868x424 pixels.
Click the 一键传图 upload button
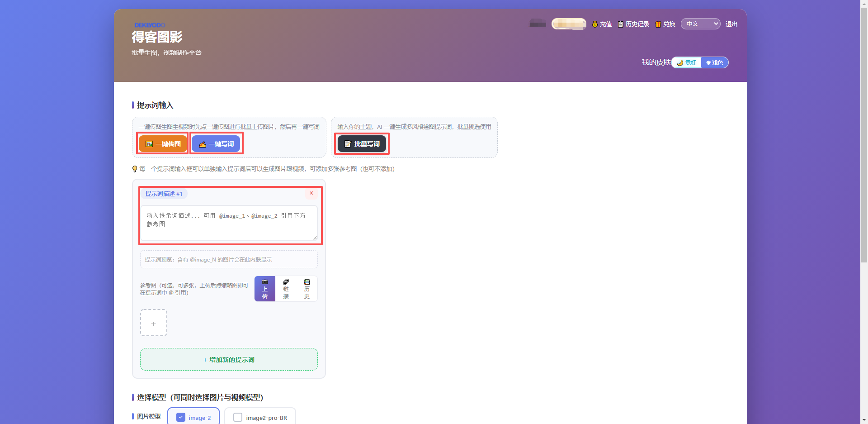163,143
